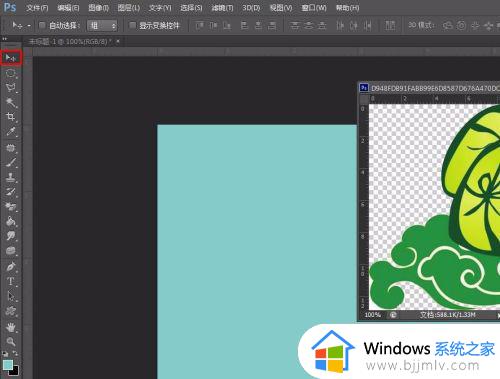Viewport: 500px width, 379px height.
Task: Select the Crop tool
Action: tap(11, 117)
